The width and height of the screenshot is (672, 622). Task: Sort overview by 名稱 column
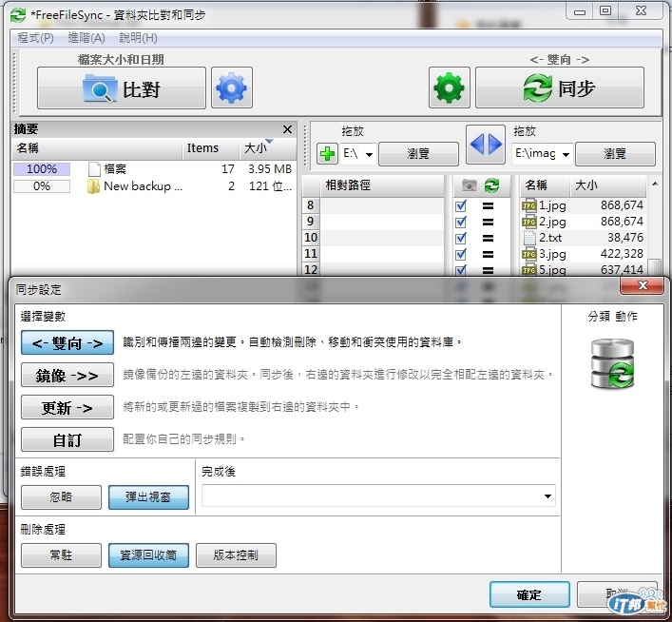click(97, 148)
